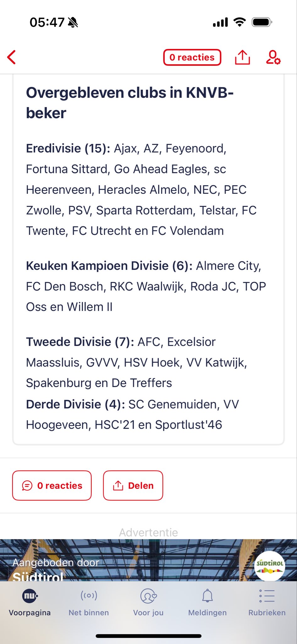The image size is (297, 644).
Task: Open account settings profile icon
Action: point(273,57)
